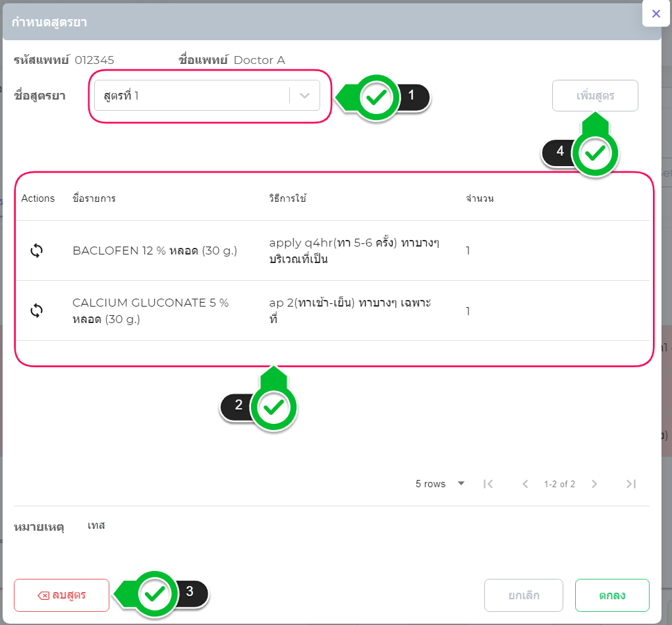672x625 pixels.
Task: Click the ชื่อรายการ column header
Action: coord(94,198)
